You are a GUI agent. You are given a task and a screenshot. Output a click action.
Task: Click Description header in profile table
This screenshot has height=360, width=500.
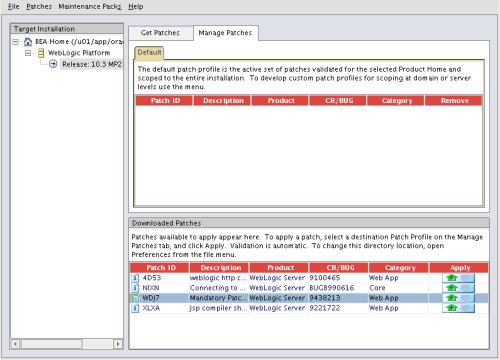click(223, 101)
